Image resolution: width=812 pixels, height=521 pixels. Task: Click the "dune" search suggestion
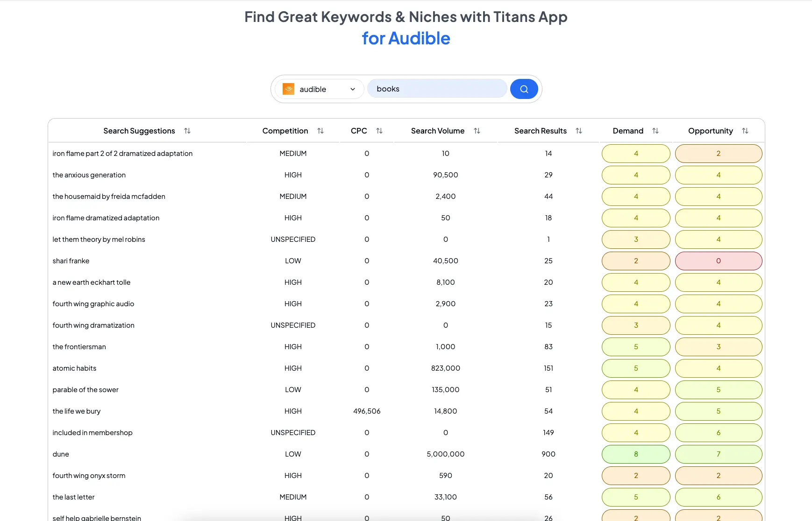coord(61,454)
